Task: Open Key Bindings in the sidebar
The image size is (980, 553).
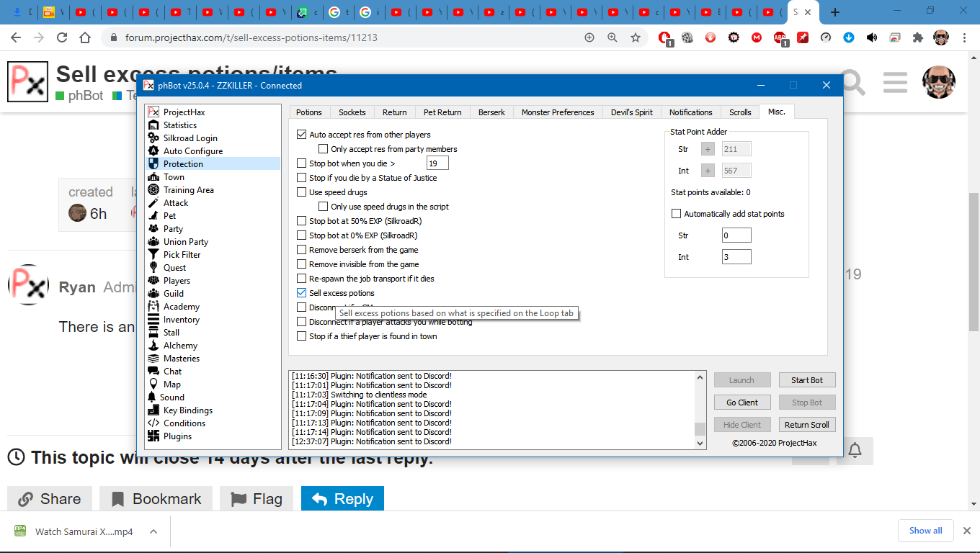Action: 187,410
